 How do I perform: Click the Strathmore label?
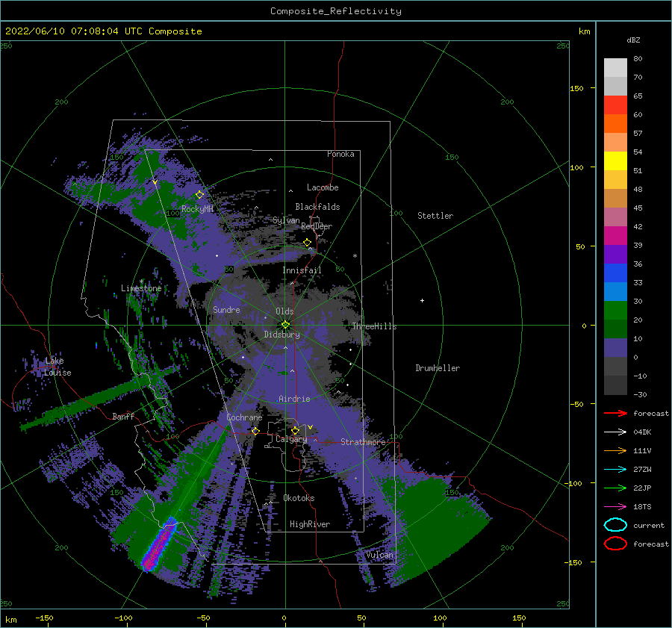tap(363, 442)
